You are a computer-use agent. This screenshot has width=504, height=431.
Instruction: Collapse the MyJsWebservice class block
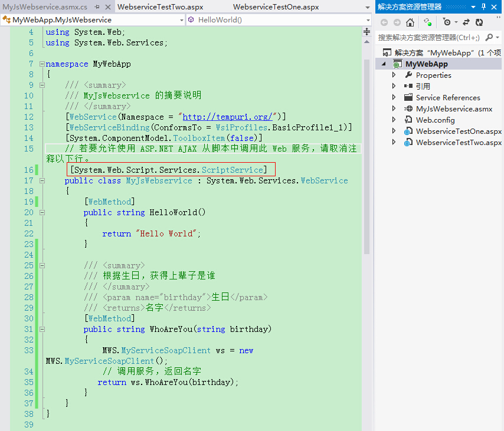42,181
